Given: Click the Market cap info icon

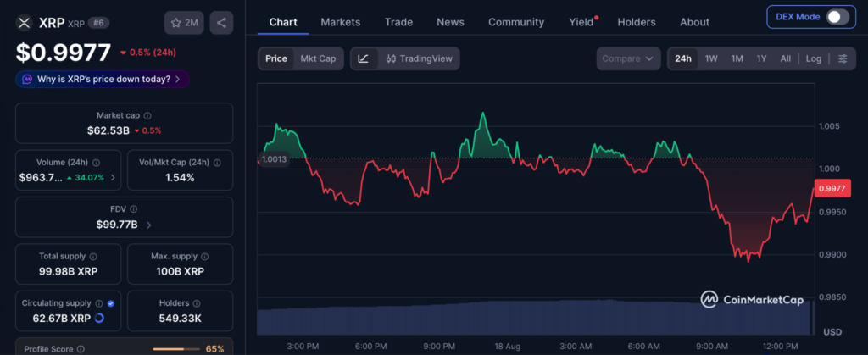Looking at the screenshot, I should pos(147,115).
